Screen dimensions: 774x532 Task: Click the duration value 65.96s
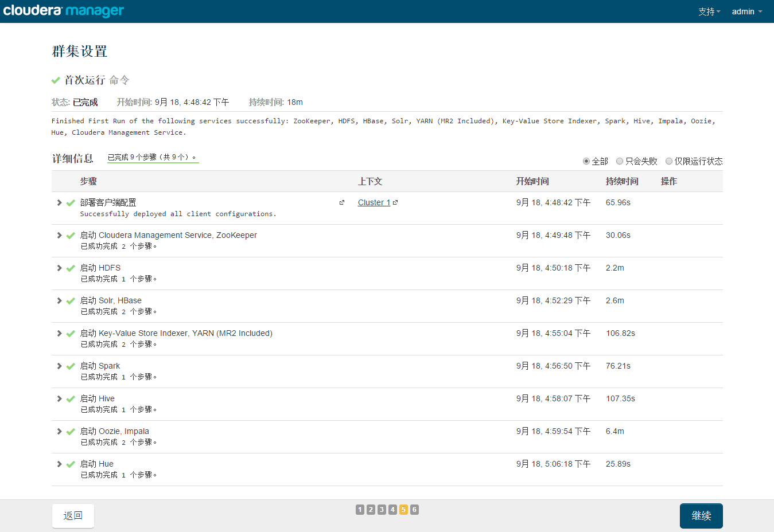click(x=618, y=202)
